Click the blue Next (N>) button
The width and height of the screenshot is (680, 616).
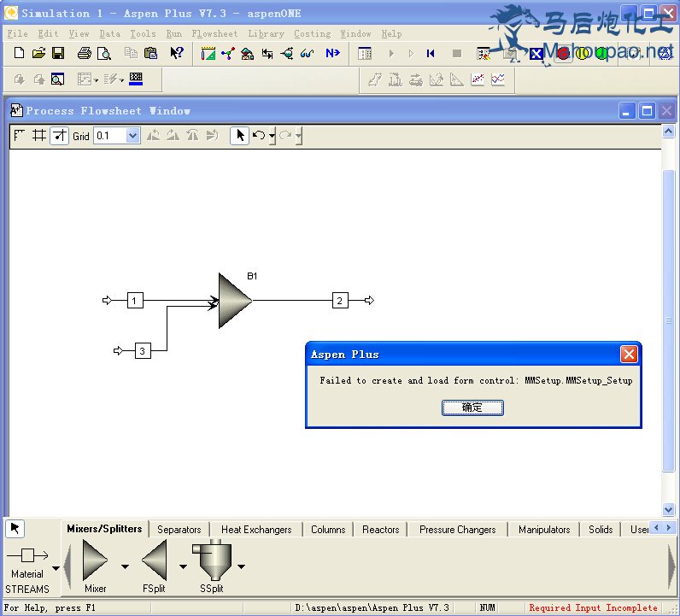332,53
